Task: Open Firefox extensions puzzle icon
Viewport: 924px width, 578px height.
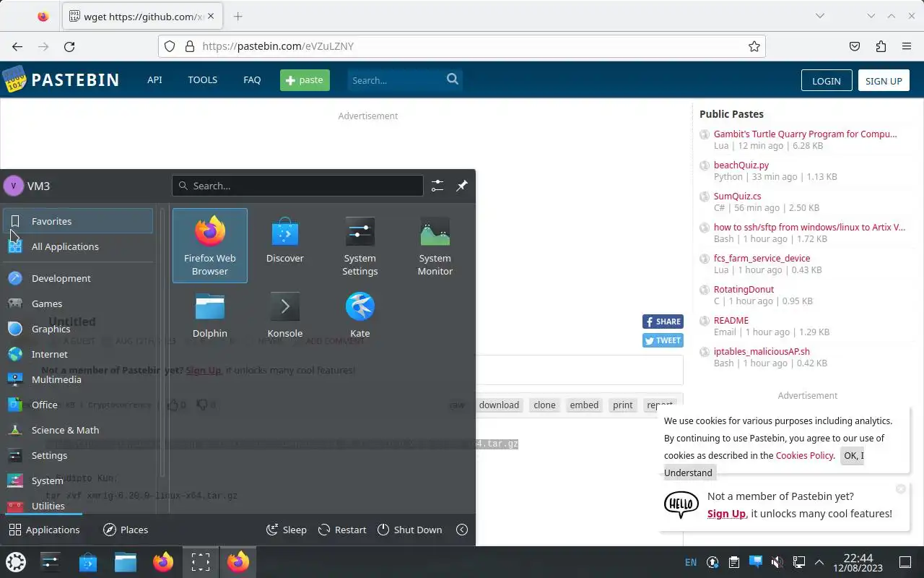Action: tap(881, 46)
